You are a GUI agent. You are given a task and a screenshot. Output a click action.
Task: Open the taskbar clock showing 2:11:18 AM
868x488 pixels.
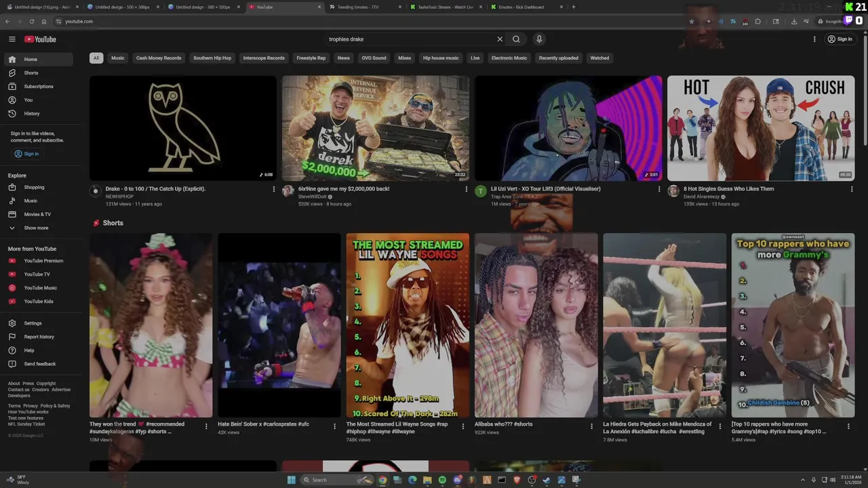coord(851,480)
